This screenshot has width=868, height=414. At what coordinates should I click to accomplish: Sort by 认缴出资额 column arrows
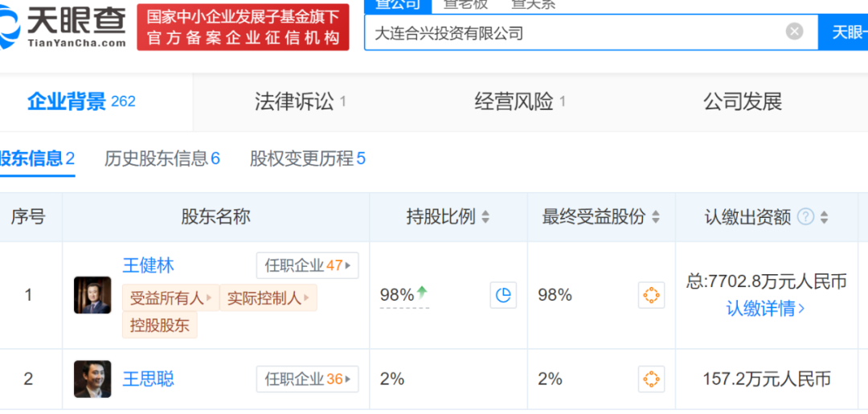tap(825, 218)
